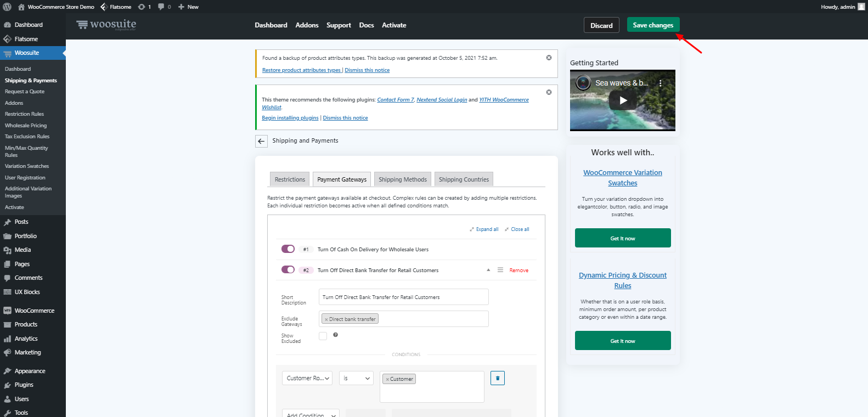Toggle rule #1 Cash On Delivery switch
Screen dimensions: 868x417
point(288,249)
